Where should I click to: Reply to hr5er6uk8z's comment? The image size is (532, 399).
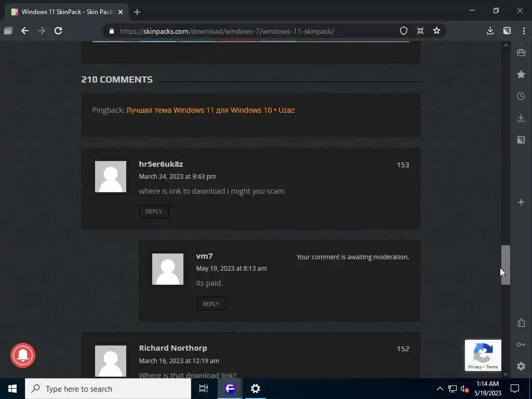(154, 211)
